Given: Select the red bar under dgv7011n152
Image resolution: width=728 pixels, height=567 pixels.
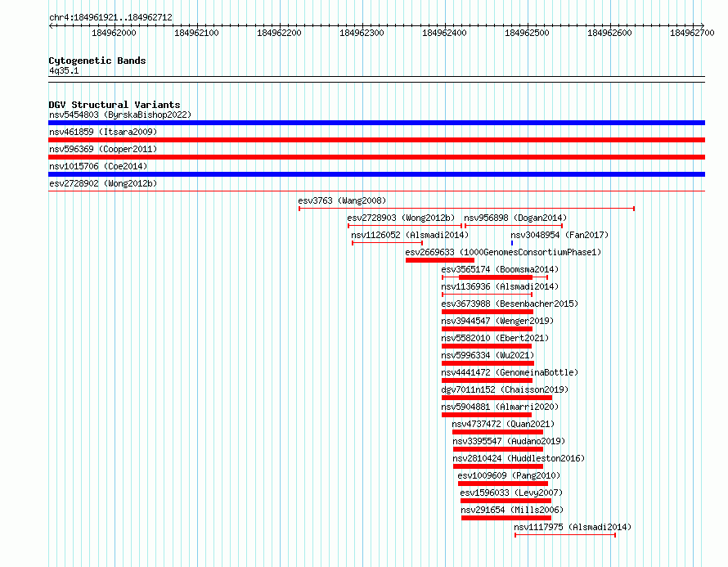Looking at the screenshot, I should pos(497,398).
